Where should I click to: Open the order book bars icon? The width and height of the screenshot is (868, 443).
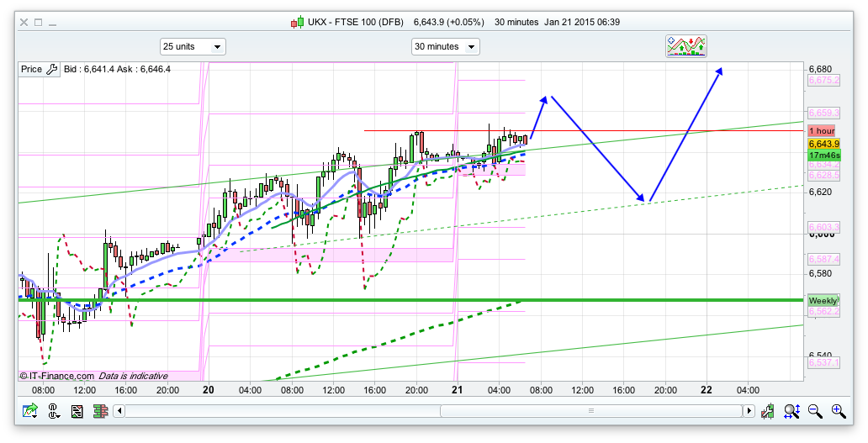pos(100,411)
